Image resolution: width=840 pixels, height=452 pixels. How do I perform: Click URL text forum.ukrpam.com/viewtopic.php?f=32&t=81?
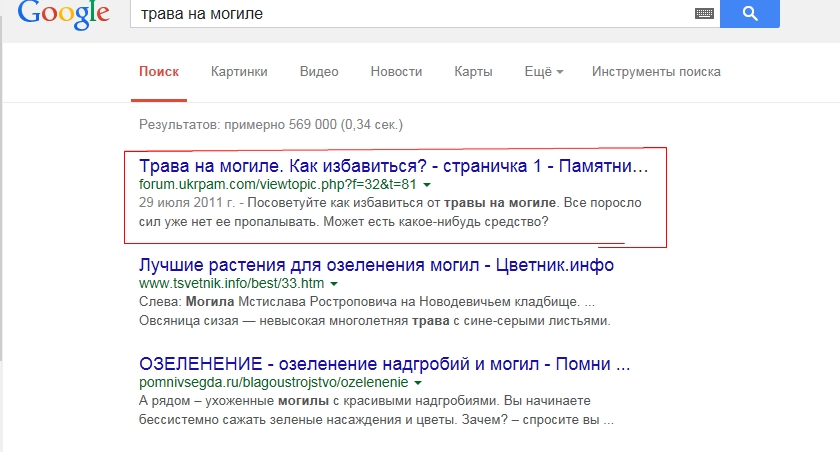(278, 185)
